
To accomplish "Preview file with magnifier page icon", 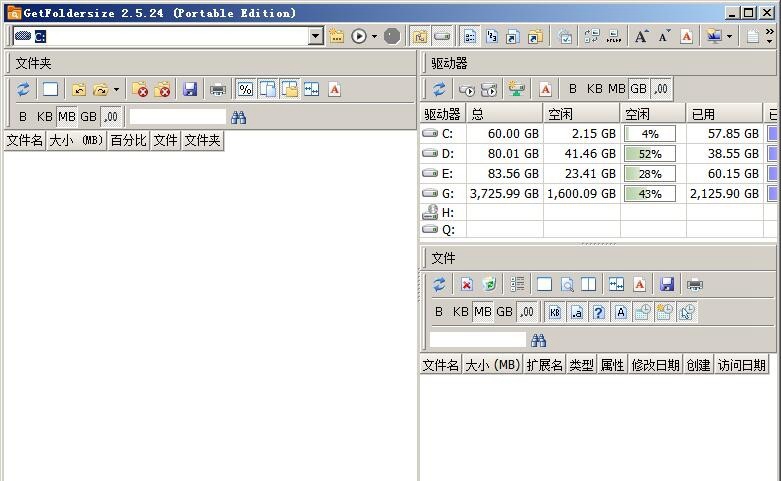I will coord(567,285).
